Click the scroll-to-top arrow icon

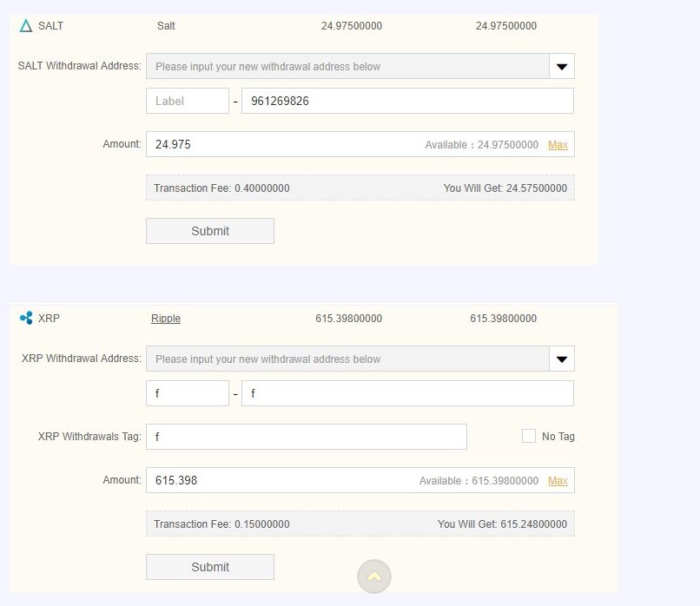(374, 576)
